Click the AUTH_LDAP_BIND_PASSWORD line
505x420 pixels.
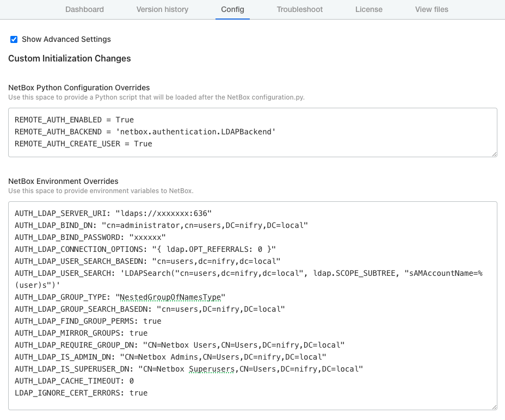pos(90,237)
